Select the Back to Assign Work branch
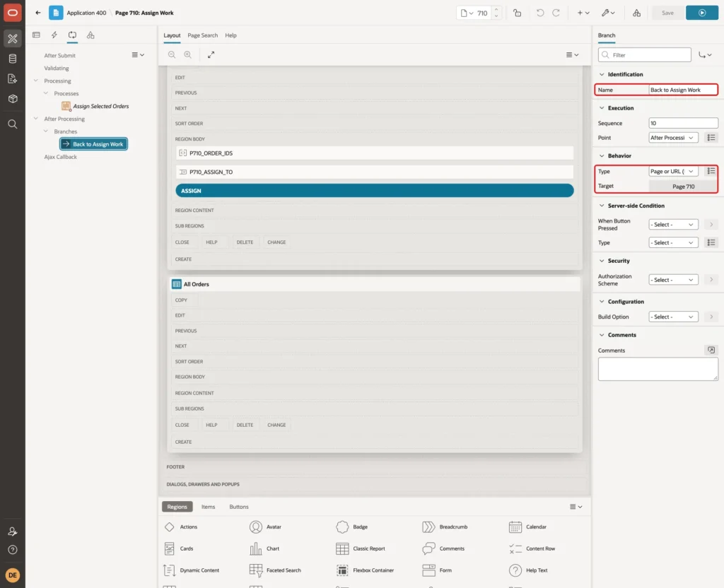This screenshot has height=588, width=724. [94, 144]
